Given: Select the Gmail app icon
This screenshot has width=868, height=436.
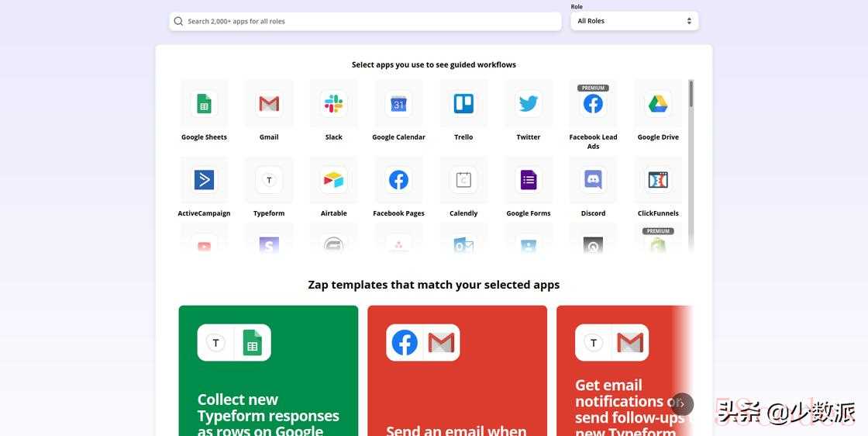Looking at the screenshot, I should tap(269, 104).
